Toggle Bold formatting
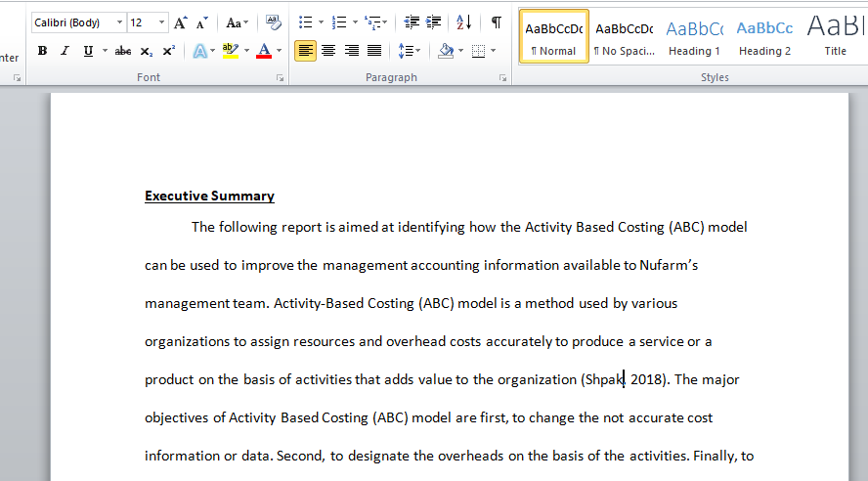868x481 pixels. point(42,51)
